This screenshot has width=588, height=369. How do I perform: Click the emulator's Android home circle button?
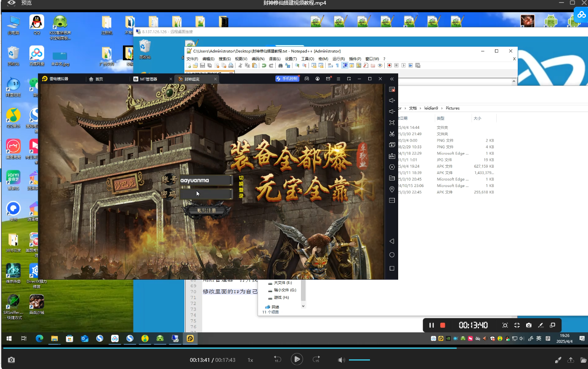(x=392, y=255)
